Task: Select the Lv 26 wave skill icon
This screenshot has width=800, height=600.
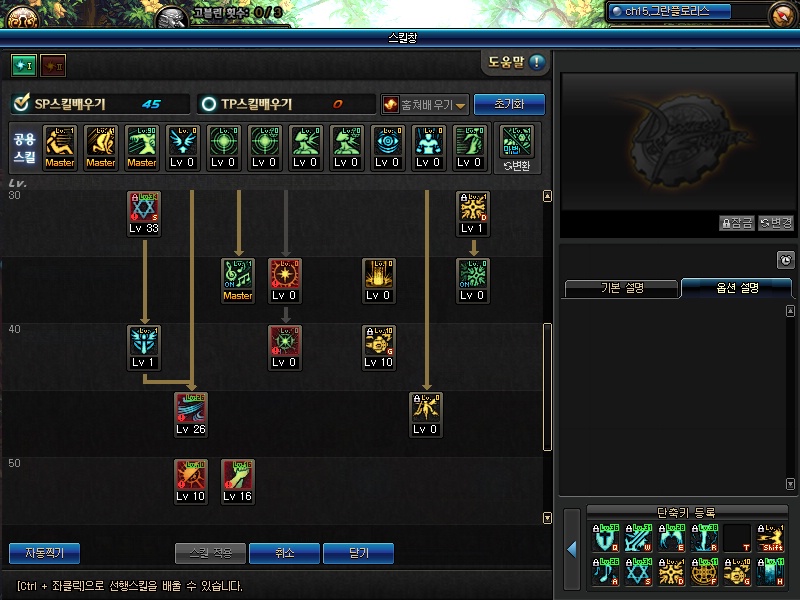Action: click(x=191, y=408)
